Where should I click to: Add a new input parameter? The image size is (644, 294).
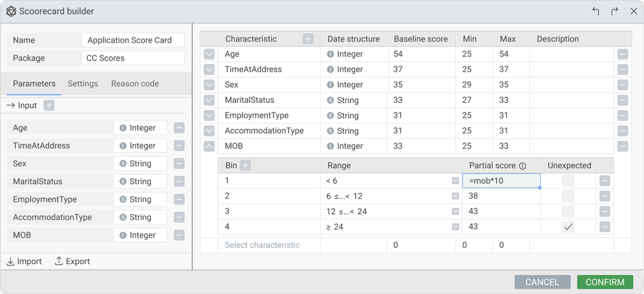49,105
